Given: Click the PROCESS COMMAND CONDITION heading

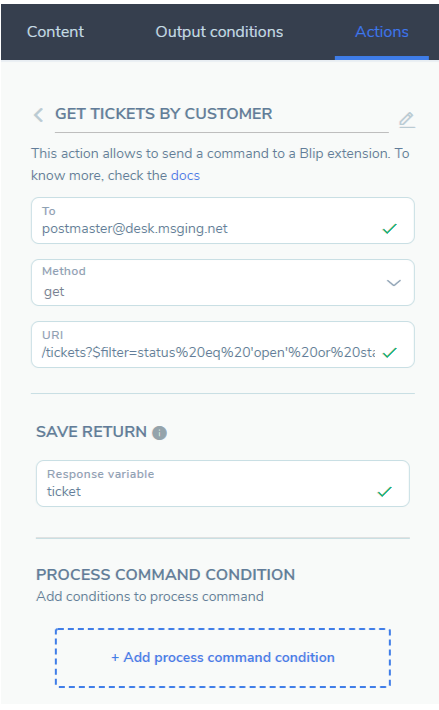Looking at the screenshot, I should pos(166,575).
